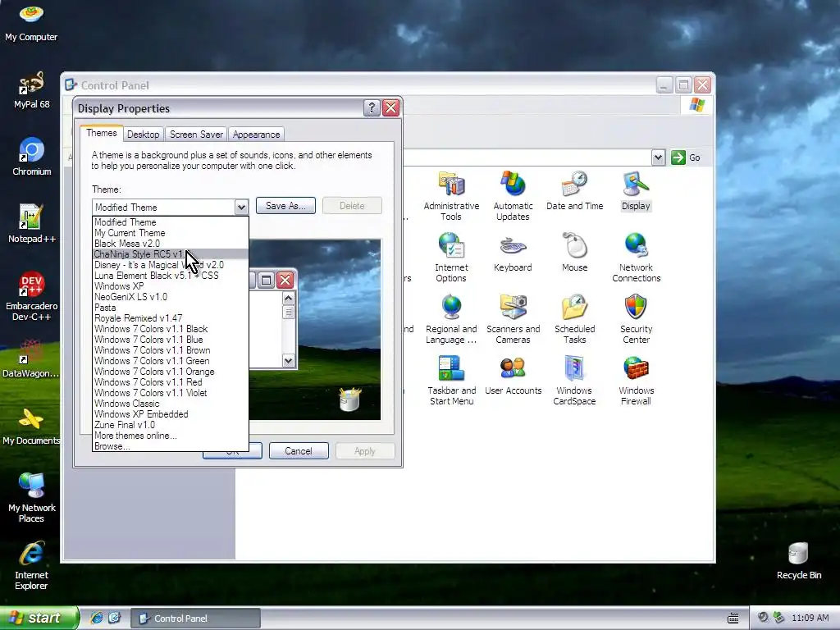The height and width of the screenshot is (630, 840).
Task: Choose Royale Remixed v1.47 theme
Action: [171, 318]
